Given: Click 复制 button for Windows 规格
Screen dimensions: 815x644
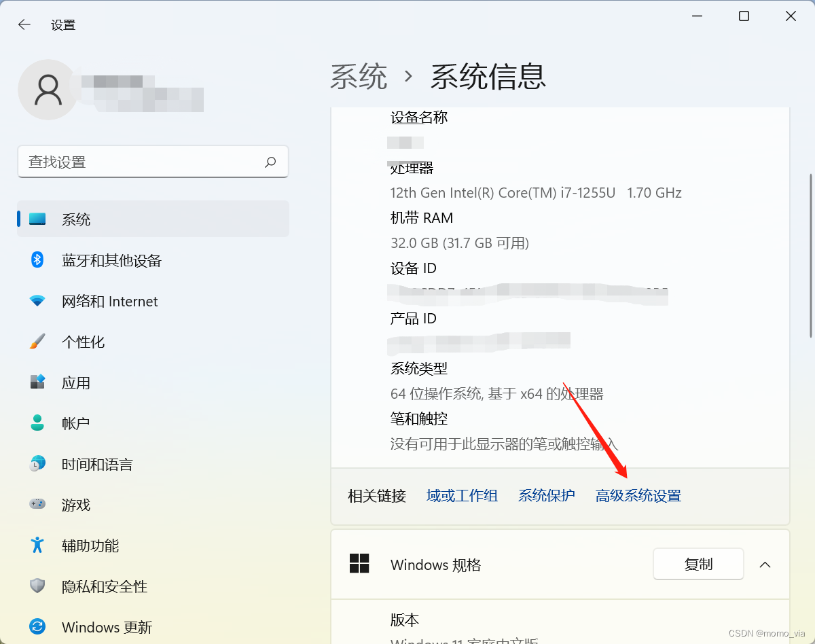Looking at the screenshot, I should 698,564.
